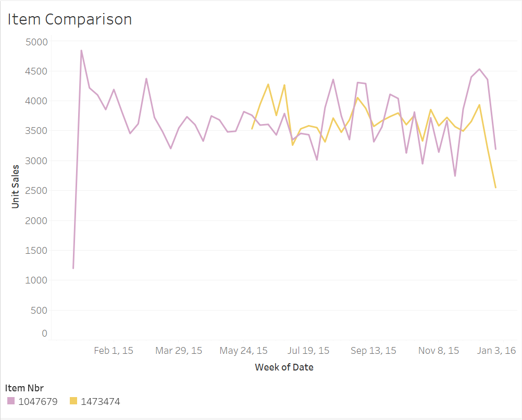The height and width of the screenshot is (420, 522).
Task: Click the Feb 1, 15 date tick label
Action: [114, 351]
